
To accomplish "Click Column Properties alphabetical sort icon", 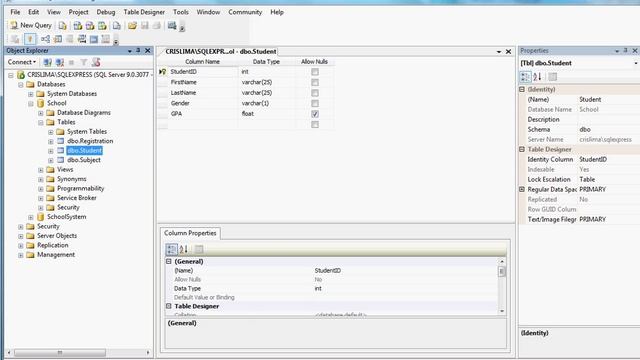I will click(184, 249).
